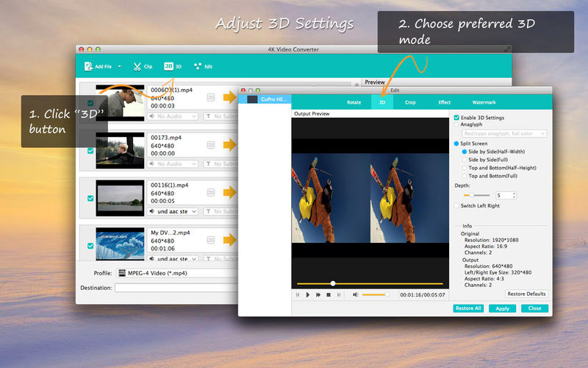This screenshot has width=588, height=368.
Task: Click the Depth slider handle
Action: point(472,195)
